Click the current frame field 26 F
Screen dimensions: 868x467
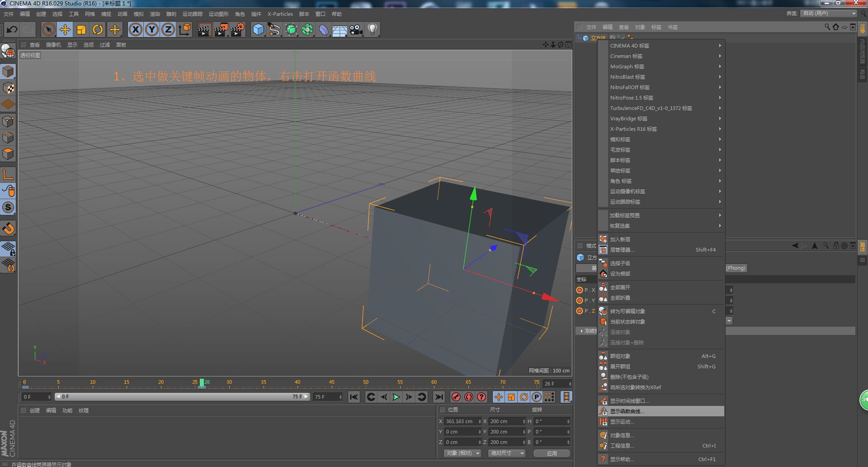557,384
